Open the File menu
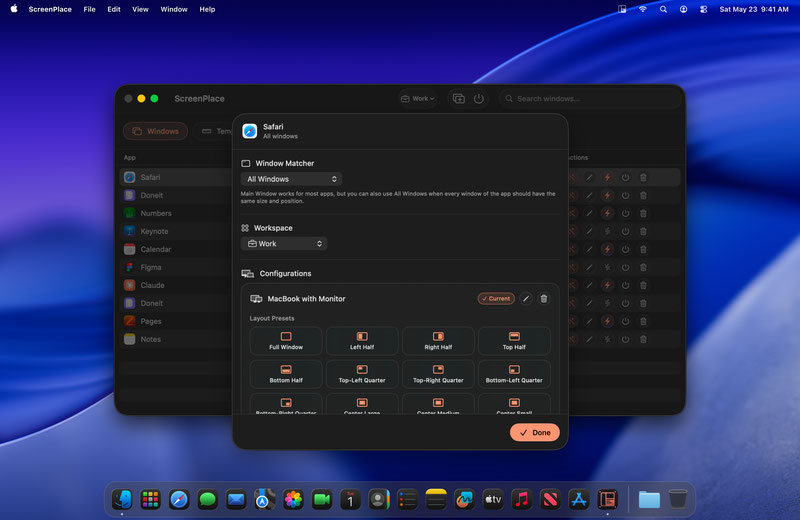 pyautogui.click(x=89, y=9)
